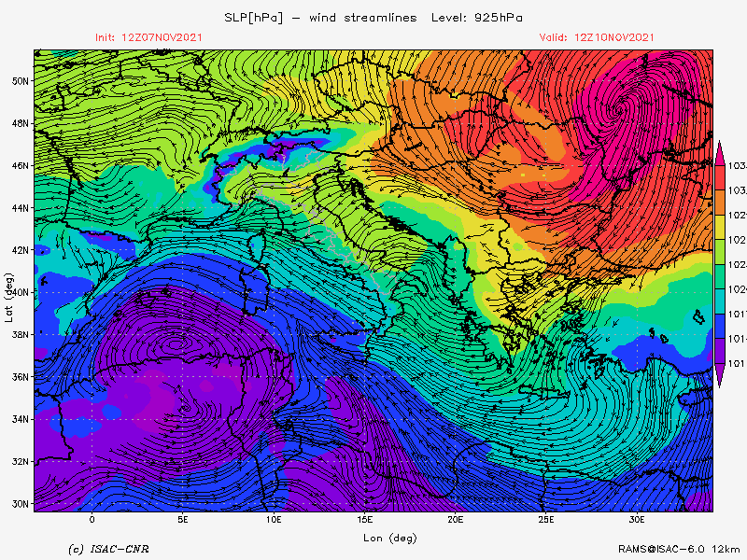Viewport: 747px width, 560px height.
Task: Click the yellow swatch in the color bar
Action: click(x=719, y=227)
